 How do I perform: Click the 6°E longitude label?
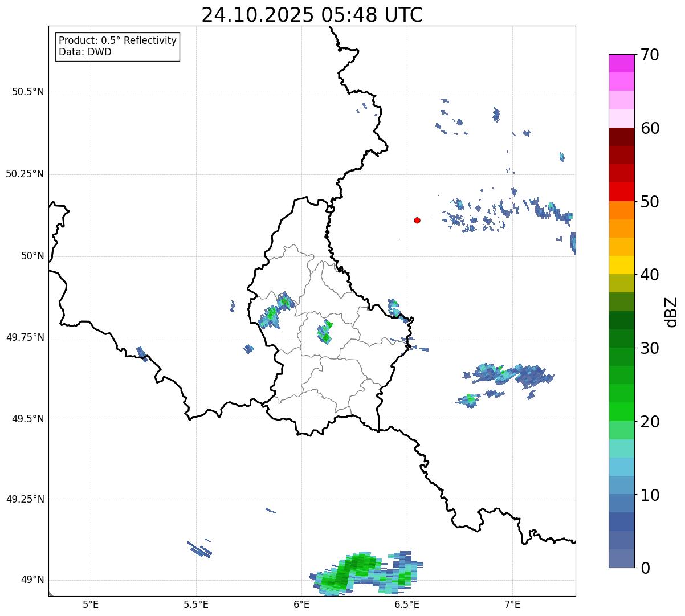(x=301, y=604)
